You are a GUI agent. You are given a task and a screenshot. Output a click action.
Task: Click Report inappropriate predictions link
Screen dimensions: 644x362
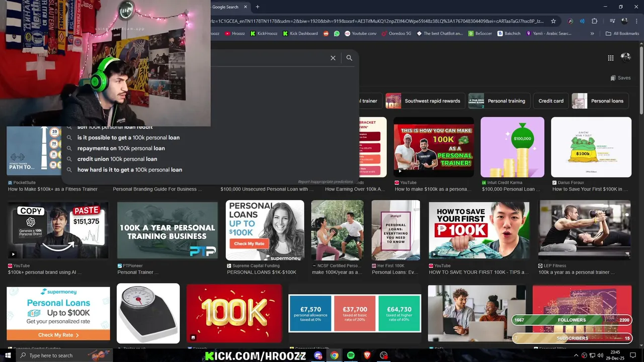click(x=325, y=182)
